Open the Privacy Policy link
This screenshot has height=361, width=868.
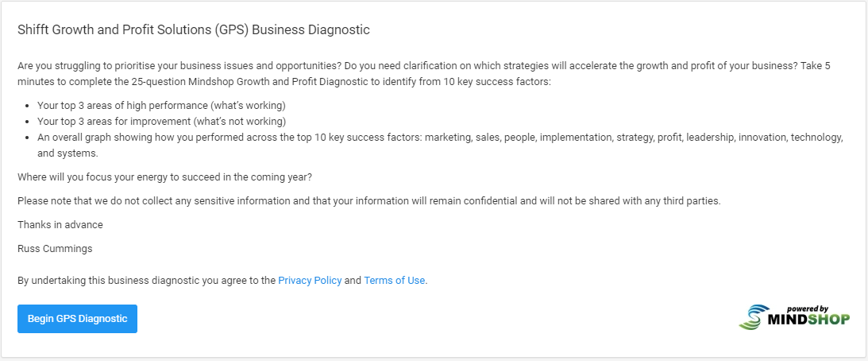[310, 281]
